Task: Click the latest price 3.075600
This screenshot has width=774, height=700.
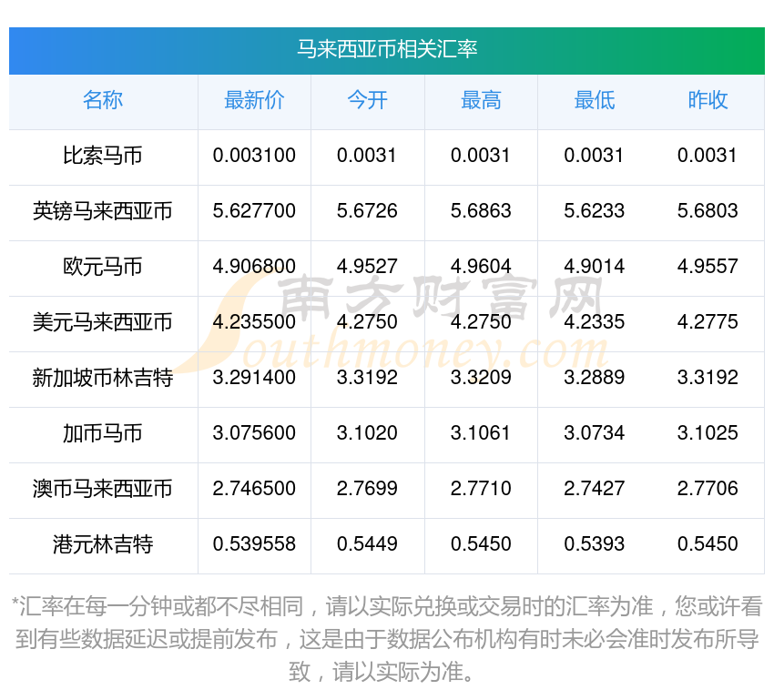Action: pyautogui.click(x=254, y=433)
